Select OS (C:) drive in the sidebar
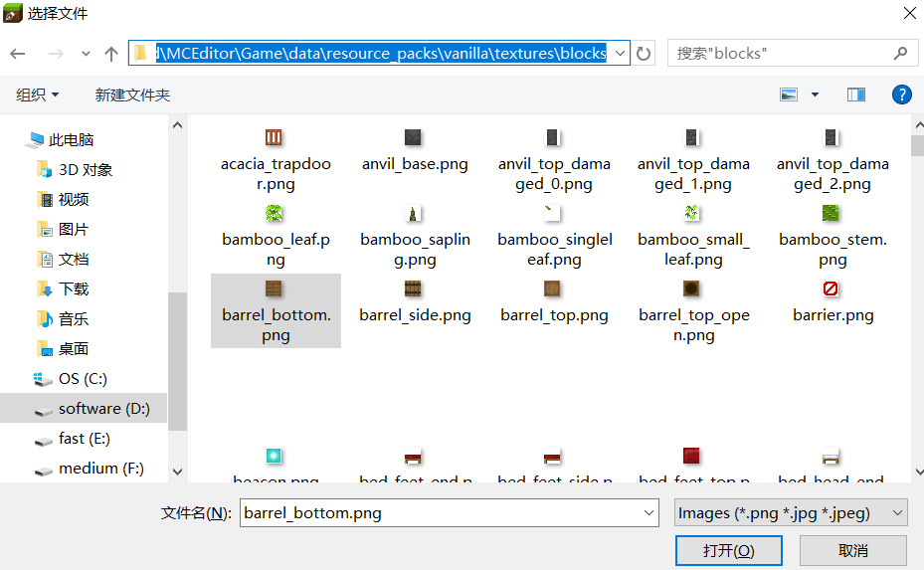 click(83, 379)
